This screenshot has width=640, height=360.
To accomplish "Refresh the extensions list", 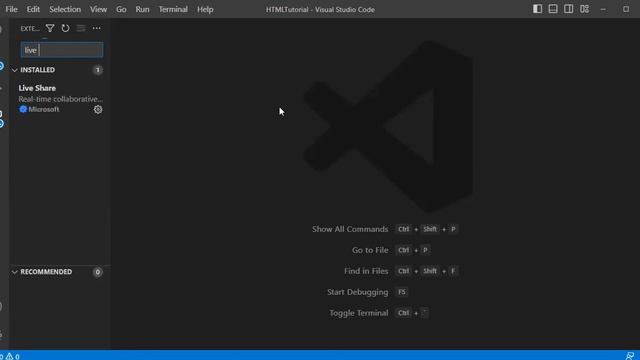I will [x=65, y=28].
